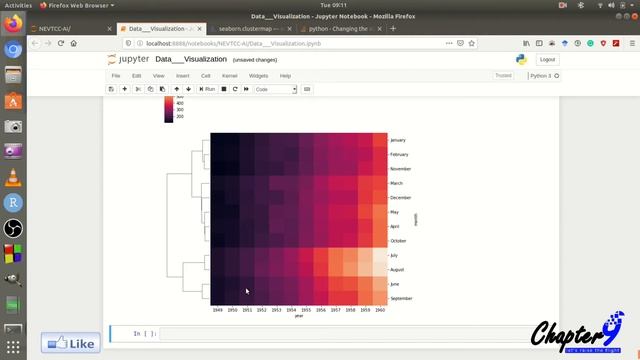Open OBS Studio from the dock
The image size is (640, 360).
(x=13, y=228)
